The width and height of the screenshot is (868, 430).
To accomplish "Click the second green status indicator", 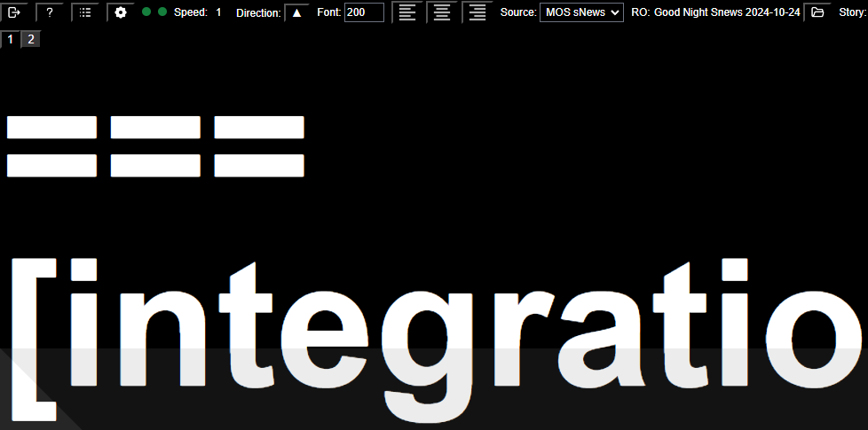I will pyautogui.click(x=162, y=12).
